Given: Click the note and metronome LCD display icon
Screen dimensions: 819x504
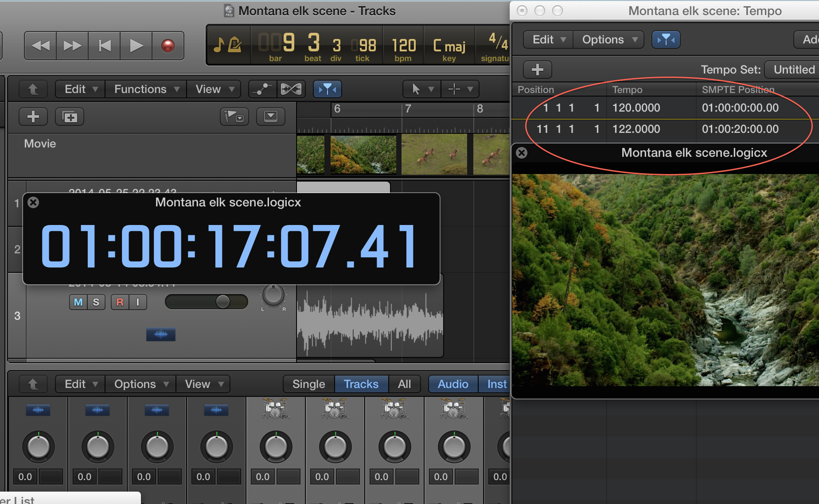Looking at the screenshot, I should (x=228, y=44).
